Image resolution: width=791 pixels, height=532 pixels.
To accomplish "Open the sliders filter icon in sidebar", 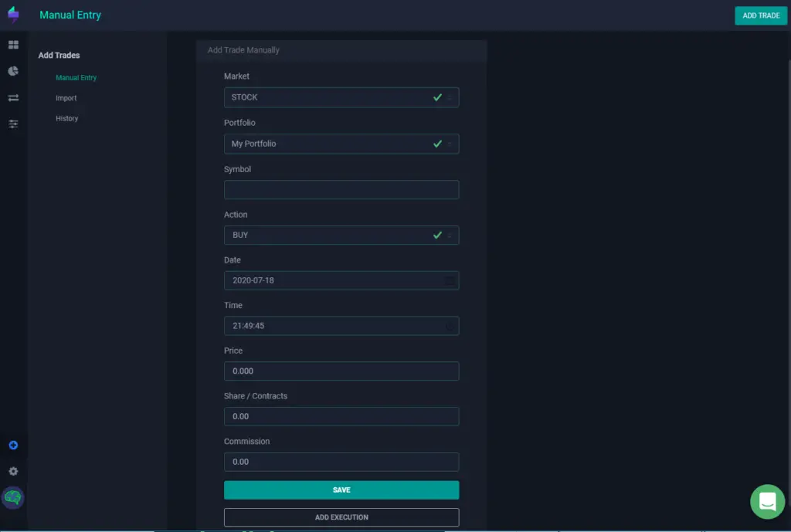I will [13, 124].
